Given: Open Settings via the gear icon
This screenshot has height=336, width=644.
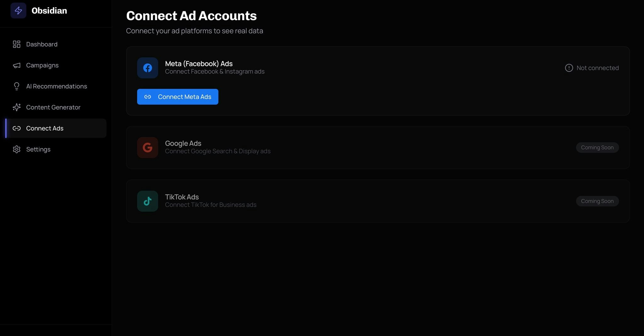Looking at the screenshot, I should click(x=16, y=149).
